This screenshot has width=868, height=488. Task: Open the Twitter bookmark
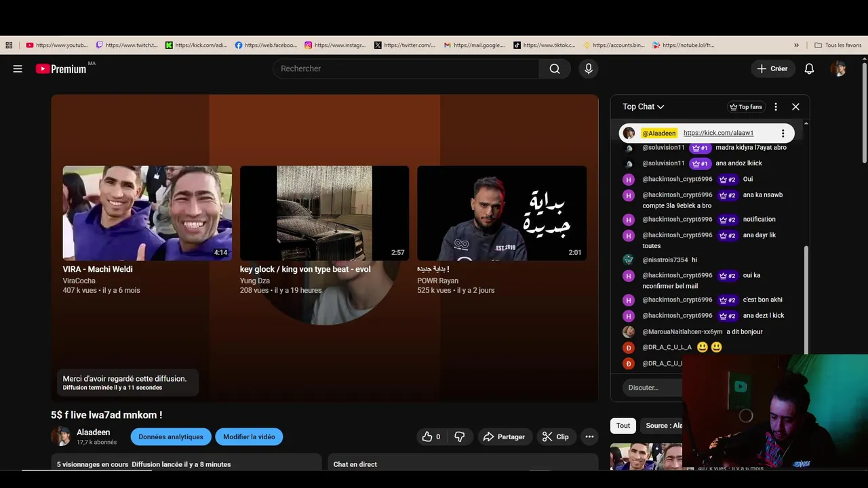click(406, 45)
